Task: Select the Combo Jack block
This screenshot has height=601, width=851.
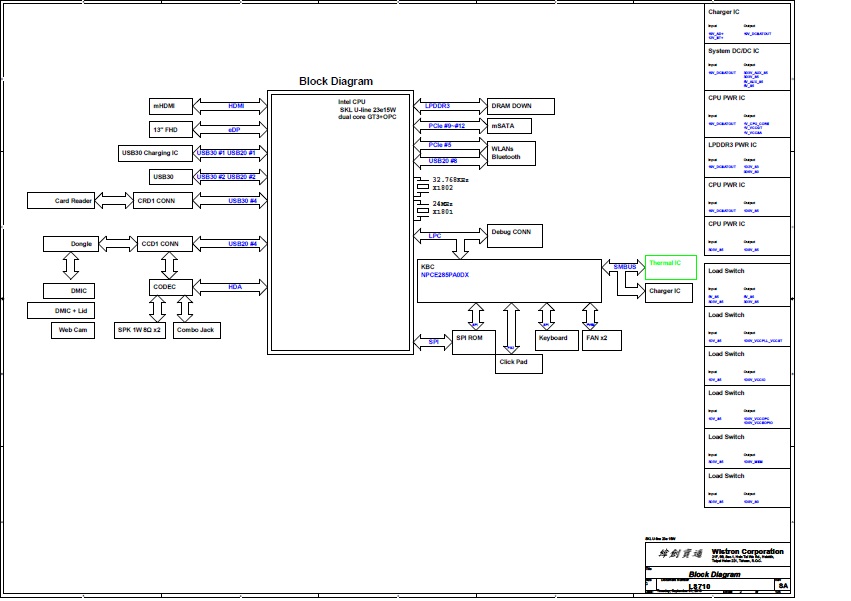Action: (x=197, y=330)
